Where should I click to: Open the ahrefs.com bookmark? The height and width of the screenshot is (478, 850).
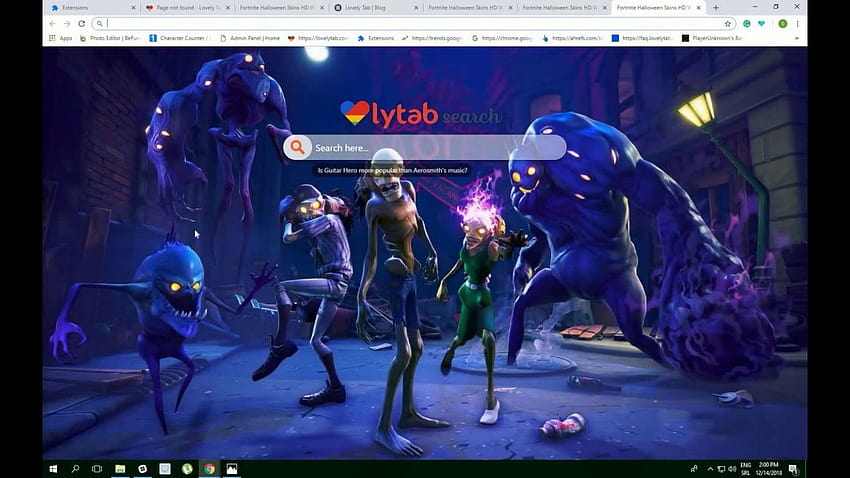pos(572,38)
